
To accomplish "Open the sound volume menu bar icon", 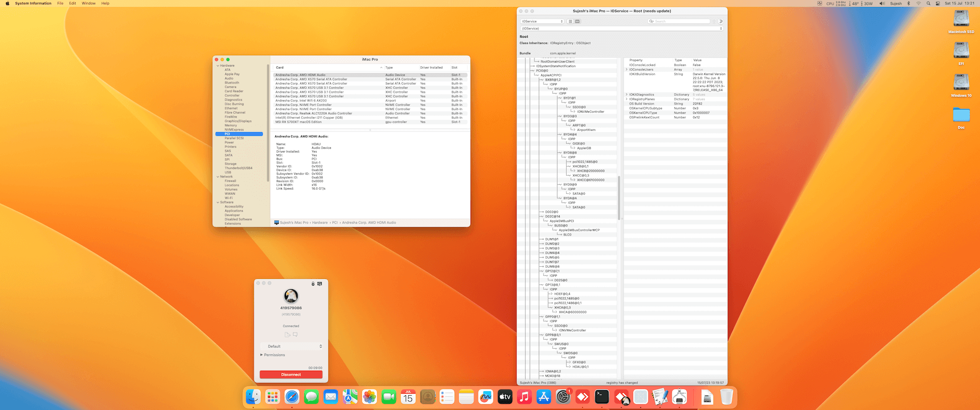I will (882, 4).
